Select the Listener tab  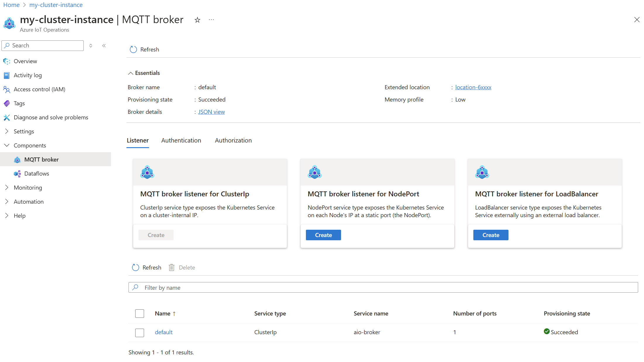tap(138, 140)
